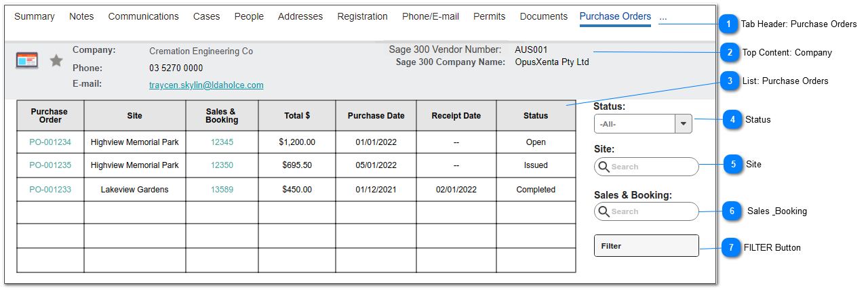Click the company card icon
The height and width of the screenshot is (290, 868).
tap(27, 60)
